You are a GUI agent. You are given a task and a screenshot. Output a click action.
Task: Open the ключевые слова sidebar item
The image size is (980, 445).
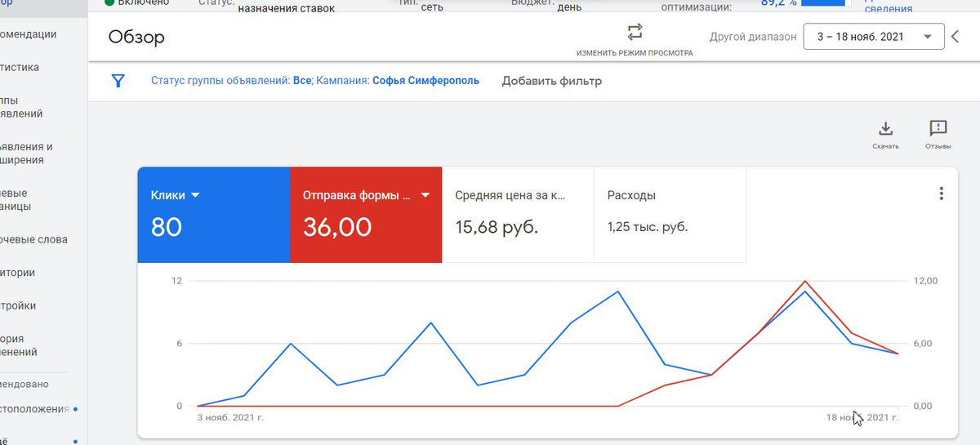point(33,239)
